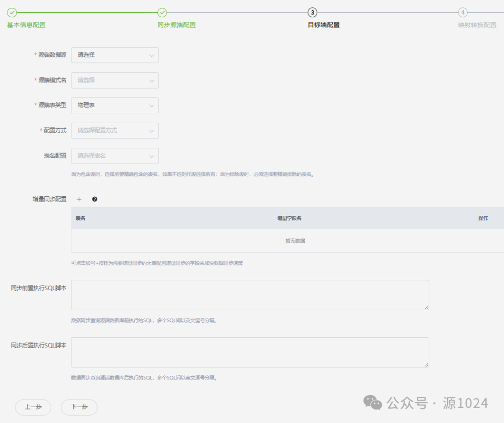Focus the 同步前置执行SQL脚本 text area
The image size is (504, 423).
pyautogui.click(x=250, y=295)
